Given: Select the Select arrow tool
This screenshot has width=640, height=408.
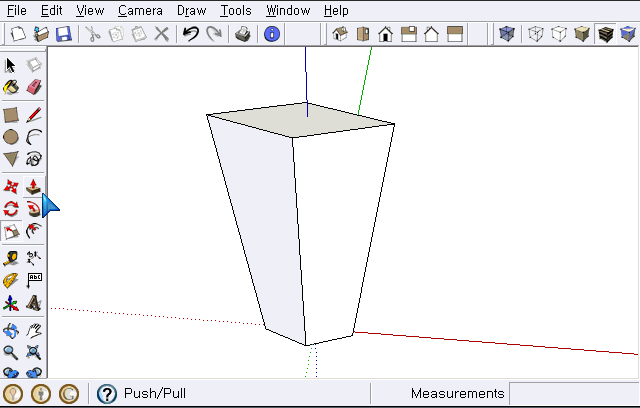Looking at the screenshot, I should [11, 65].
